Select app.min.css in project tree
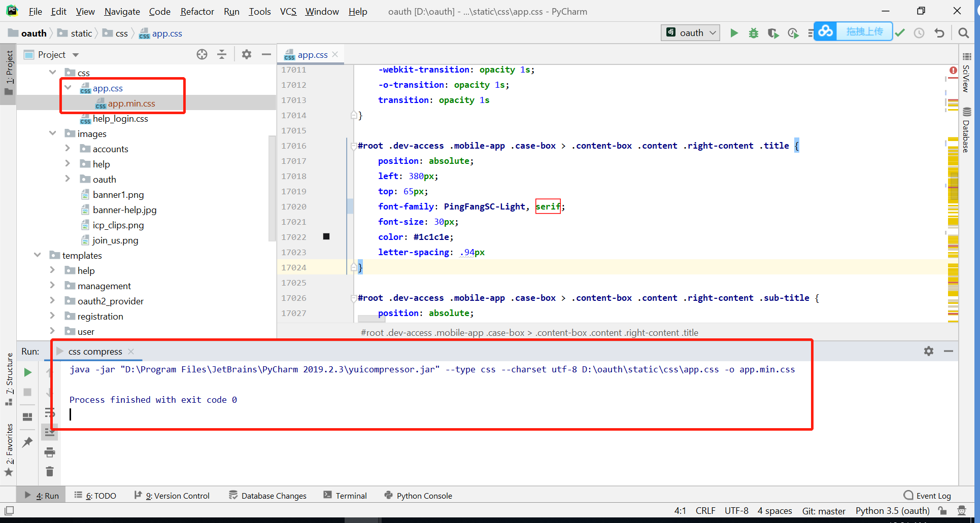 131,103
